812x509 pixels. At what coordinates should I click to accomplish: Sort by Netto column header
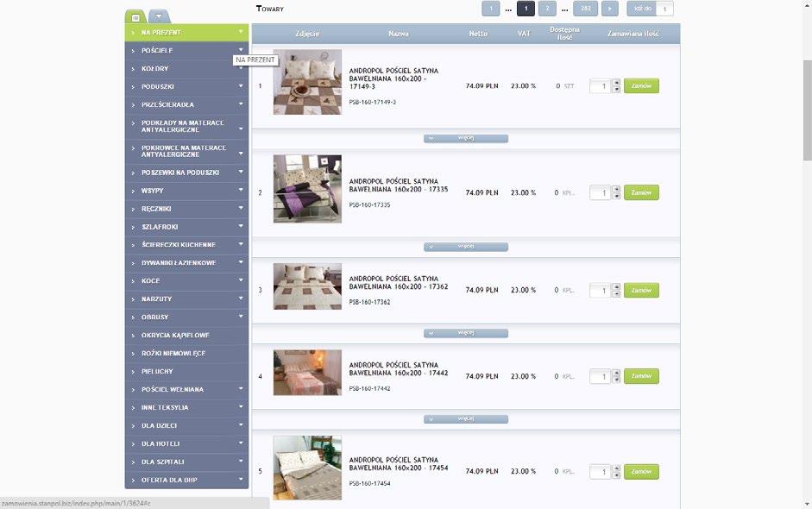click(x=478, y=34)
